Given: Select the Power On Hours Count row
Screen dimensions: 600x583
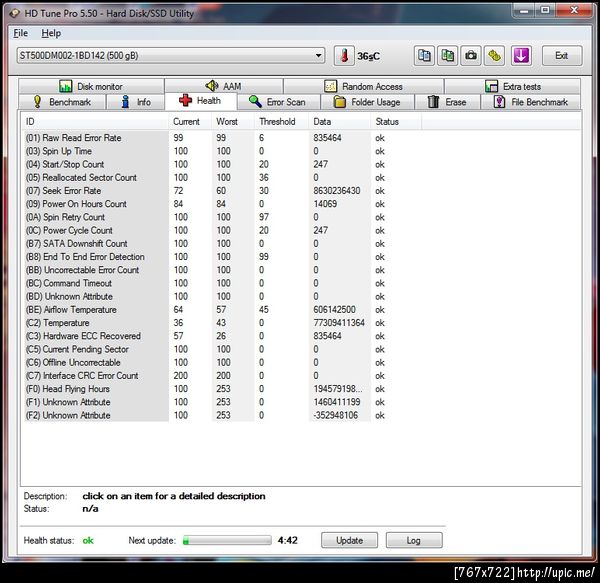Looking at the screenshot, I should point(223,204).
